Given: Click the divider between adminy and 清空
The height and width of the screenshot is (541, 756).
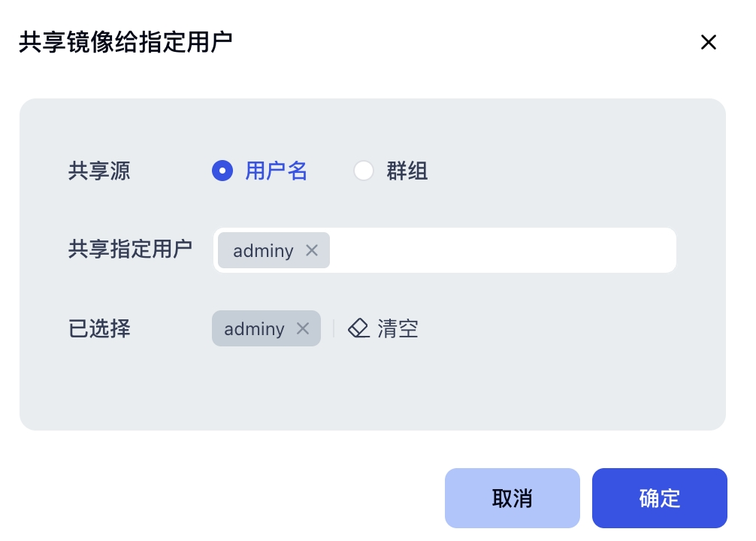Looking at the screenshot, I should click(334, 328).
